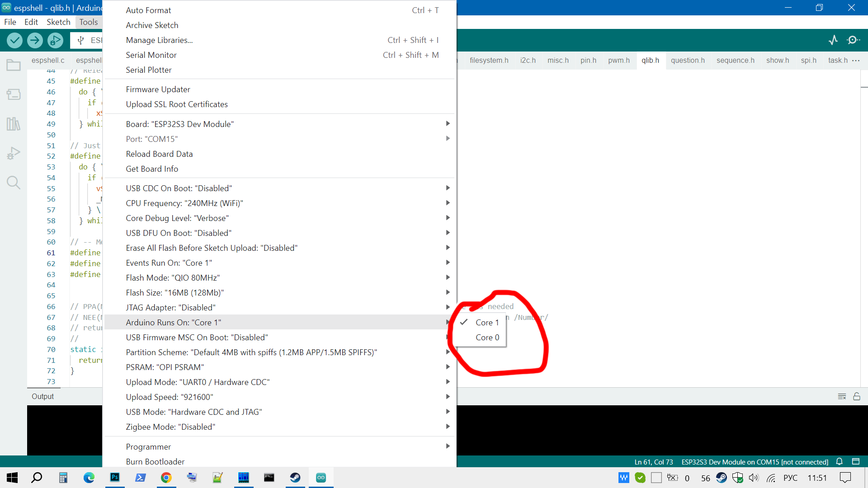Open Microsoft Edge from the taskbar
Screen dimensions: 868x488
(89, 478)
